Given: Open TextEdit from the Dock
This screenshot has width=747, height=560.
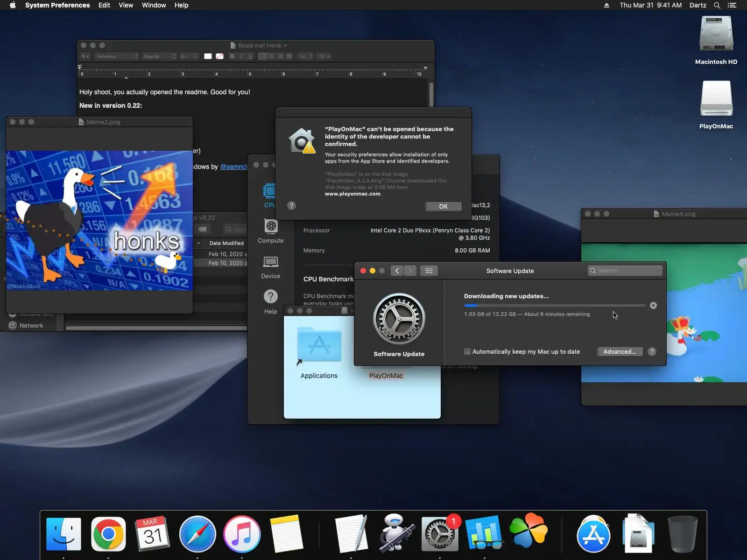Looking at the screenshot, I should coord(351,534).
